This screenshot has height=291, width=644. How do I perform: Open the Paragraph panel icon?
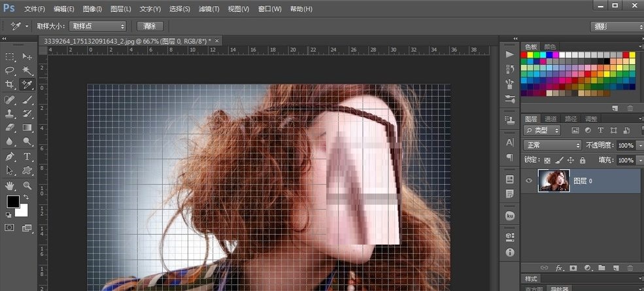(510, 158)
